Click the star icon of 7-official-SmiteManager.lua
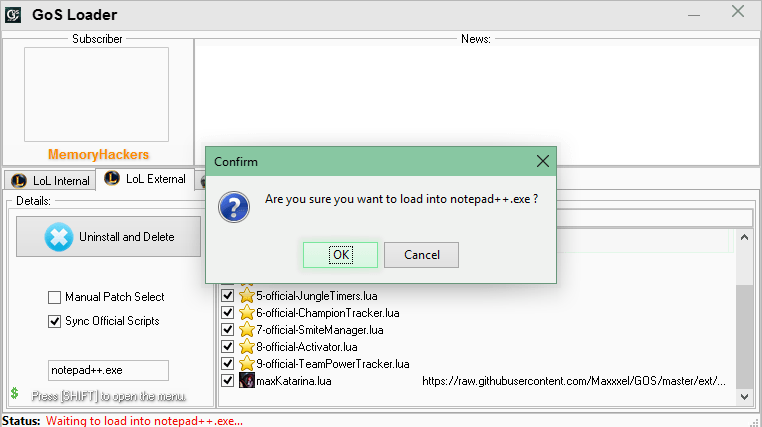 (247, 329)
